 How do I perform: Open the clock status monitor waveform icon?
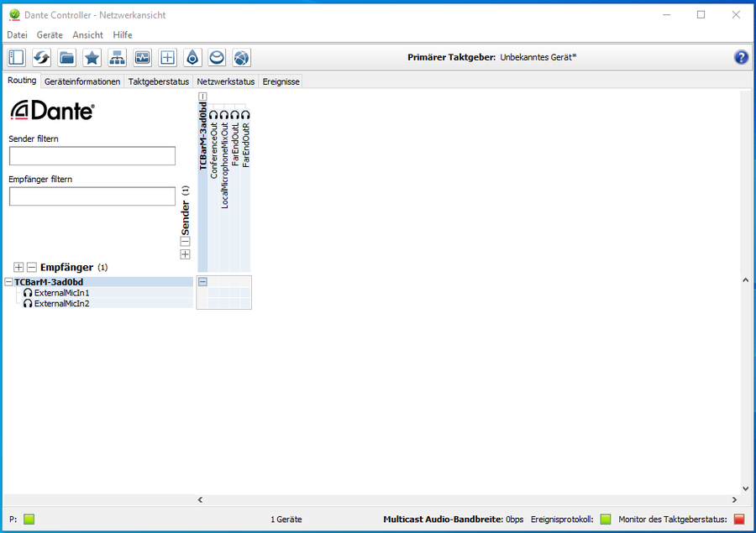click(142, 58)
